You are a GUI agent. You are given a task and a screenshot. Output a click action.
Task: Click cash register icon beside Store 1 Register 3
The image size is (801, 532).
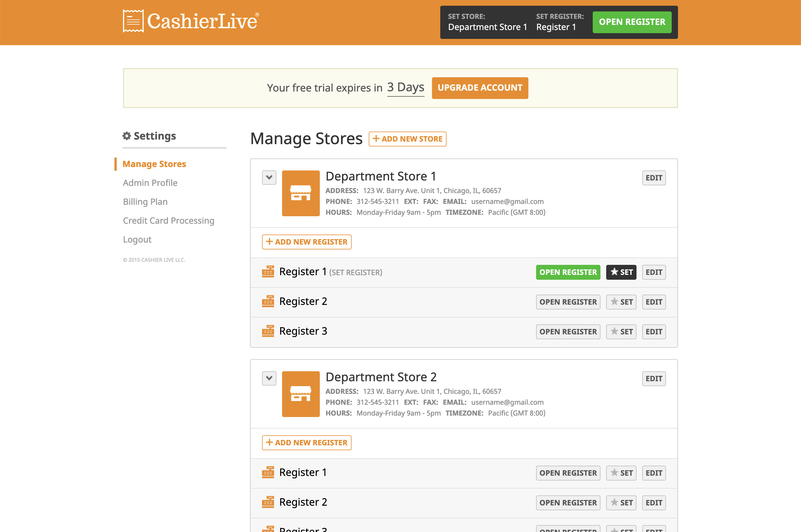(268, 331)
